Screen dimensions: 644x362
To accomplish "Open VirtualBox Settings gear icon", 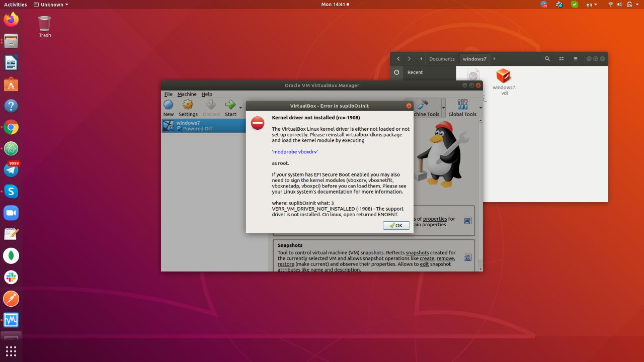I will click(188, 105).
